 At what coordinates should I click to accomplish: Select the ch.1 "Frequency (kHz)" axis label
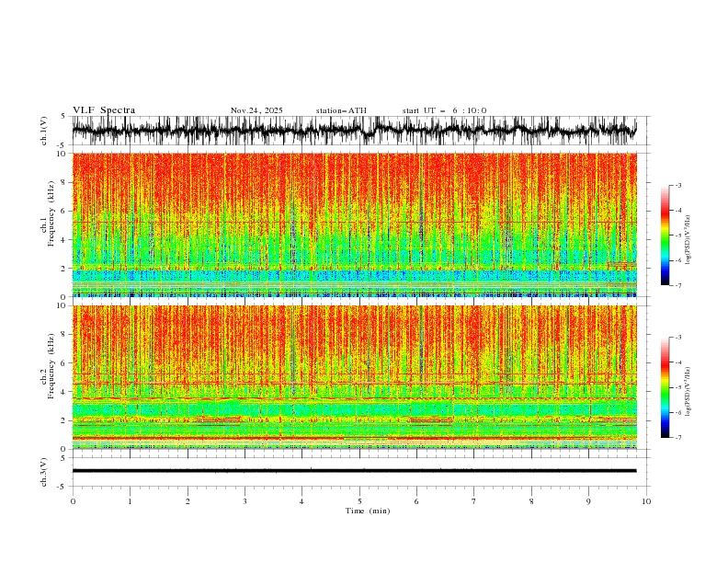(x=51, y=214)
